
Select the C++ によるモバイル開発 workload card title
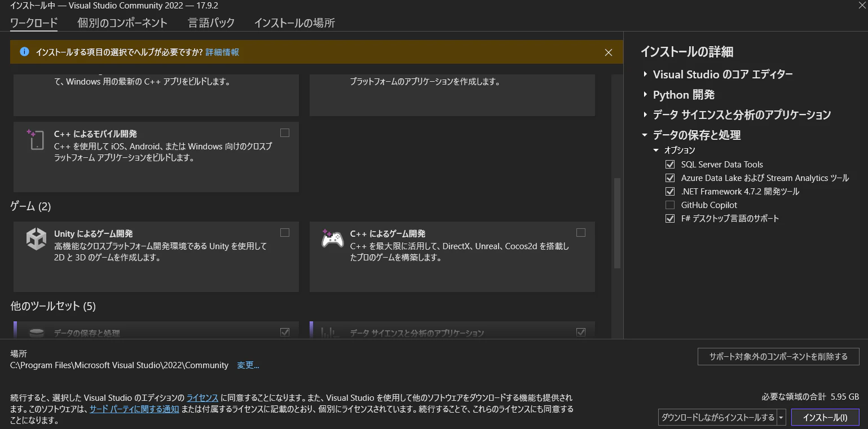[95, 134]
